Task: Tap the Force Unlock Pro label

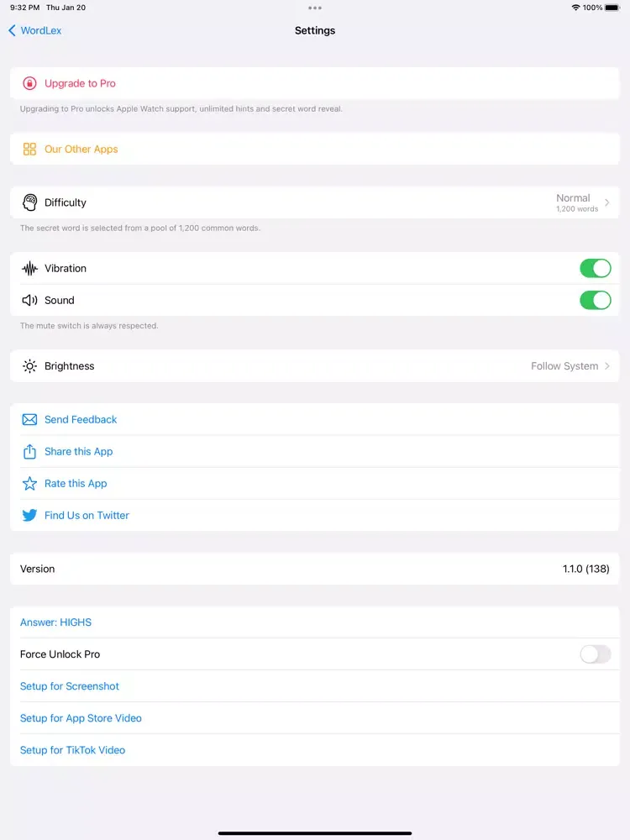Action: [x=60, y=654]
